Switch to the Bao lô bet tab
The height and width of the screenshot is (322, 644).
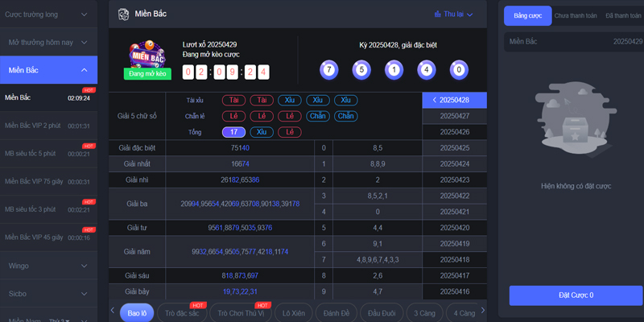tap(137, 313)
